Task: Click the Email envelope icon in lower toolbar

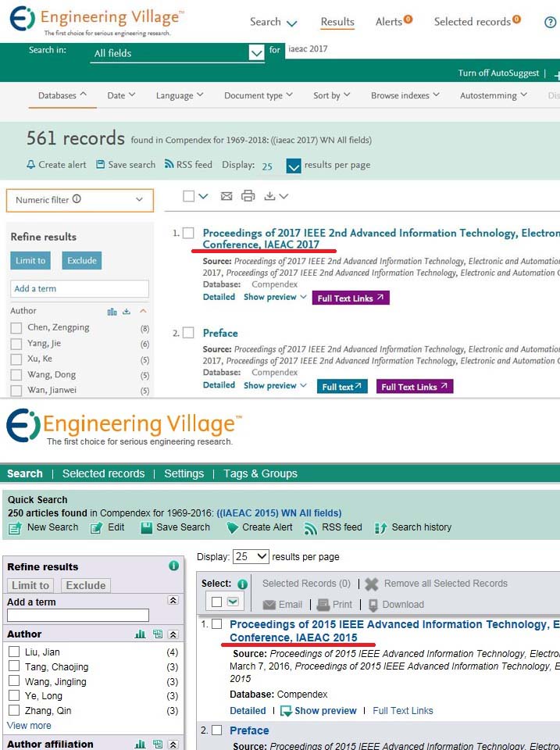Action: pyautogui.click(x=269, y=605)
